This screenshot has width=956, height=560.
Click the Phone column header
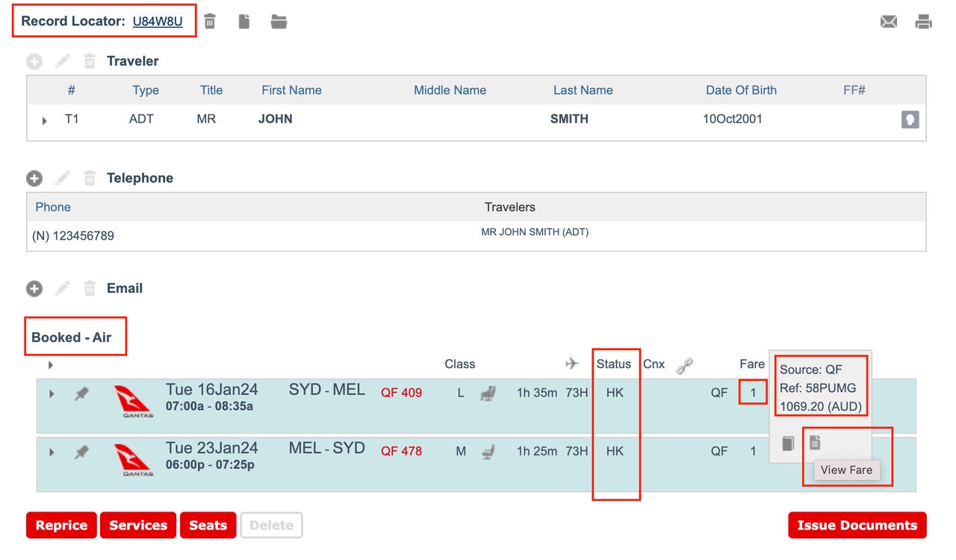click(x=53, y=207)
